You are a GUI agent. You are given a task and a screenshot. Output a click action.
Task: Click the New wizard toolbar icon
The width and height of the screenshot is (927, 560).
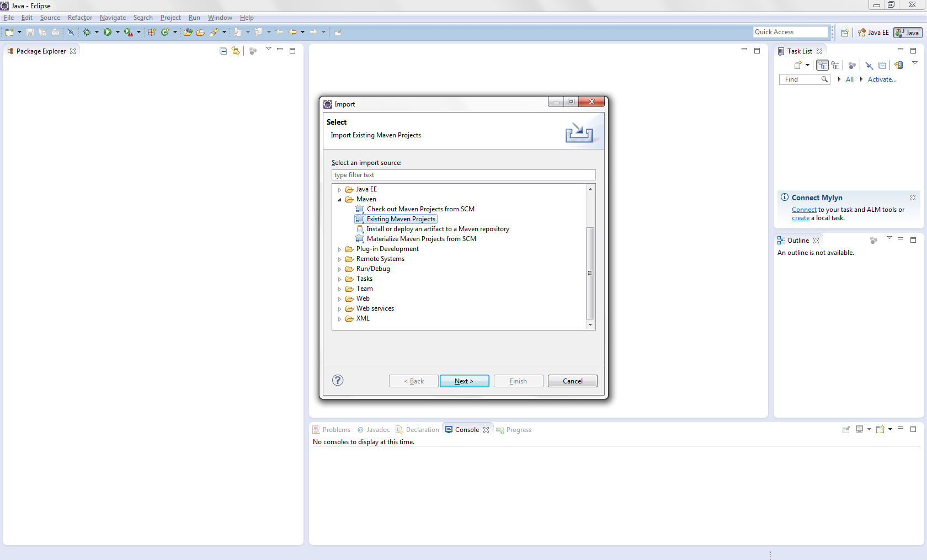9,32
